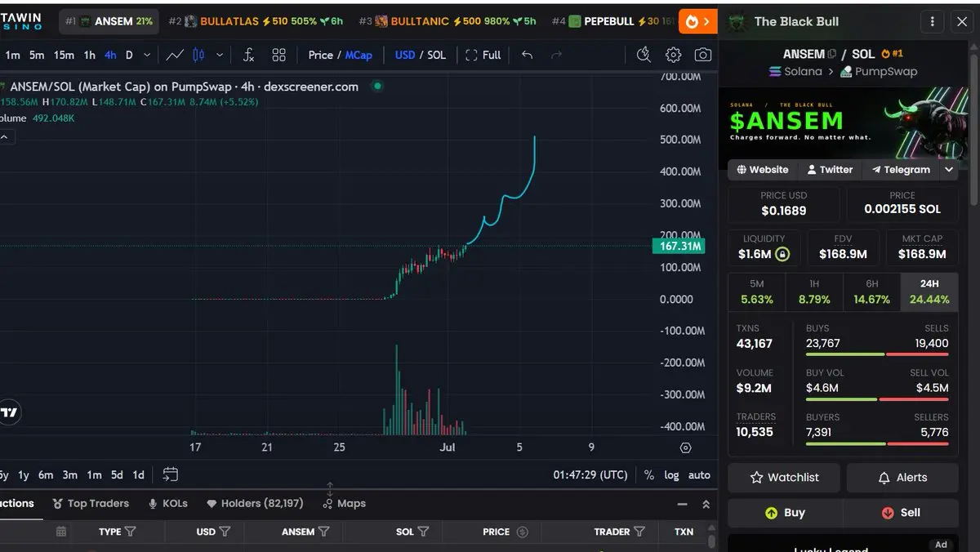The image size is (980, 552).
Task: Toggle the indicator status dot beside dexscreener.com
Action: tap(376, 85)
